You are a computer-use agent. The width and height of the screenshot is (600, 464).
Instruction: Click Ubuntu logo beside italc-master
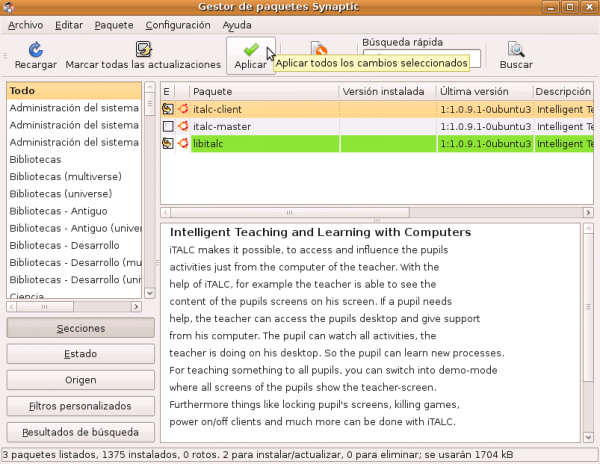click(182, 127)
